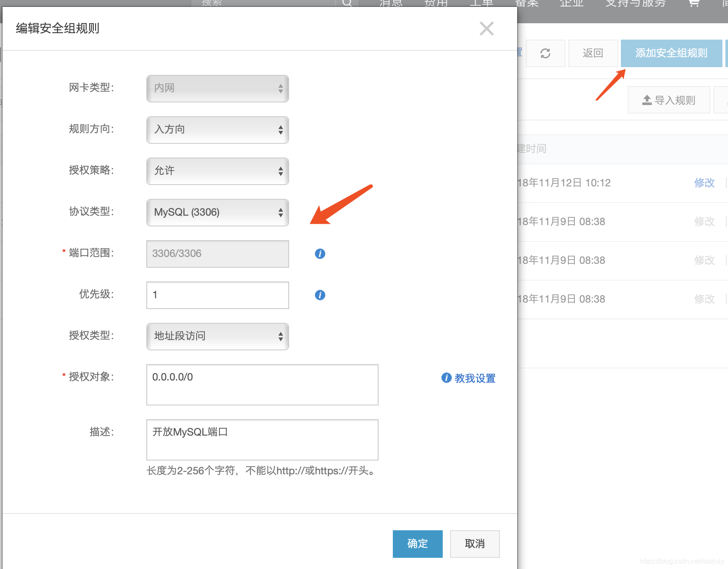Image resolution: width=728 pixels, height=569 pixels.
Task: Click the 18年11月12日 10:12 timestamp cell
Action: [x=564, y=183]
